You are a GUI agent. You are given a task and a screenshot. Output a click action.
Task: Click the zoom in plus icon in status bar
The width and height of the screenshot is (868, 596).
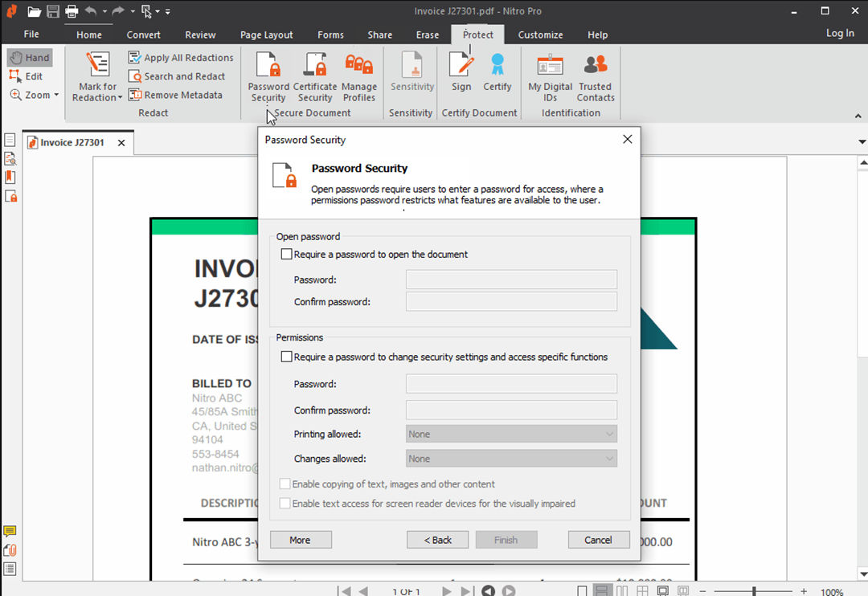click(x=803, y=591)
